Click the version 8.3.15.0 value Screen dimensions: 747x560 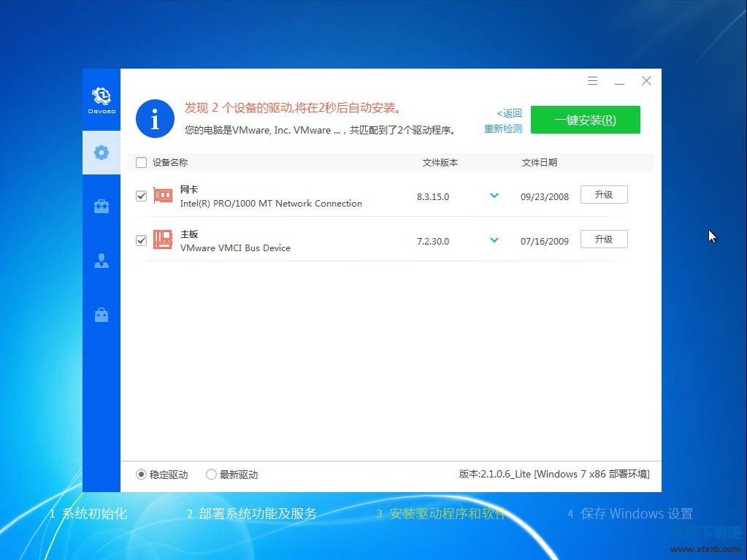433,196
